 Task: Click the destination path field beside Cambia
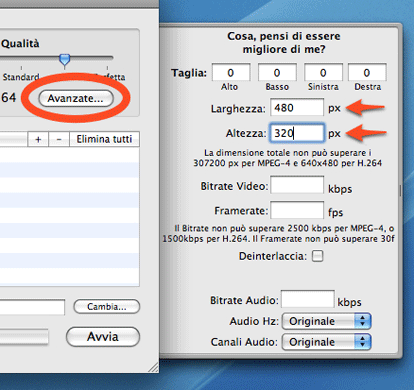[x=32, y=307]
